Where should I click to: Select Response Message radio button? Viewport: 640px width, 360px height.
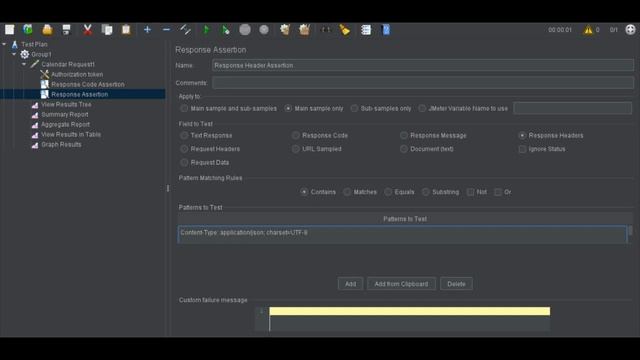point(404,135)
